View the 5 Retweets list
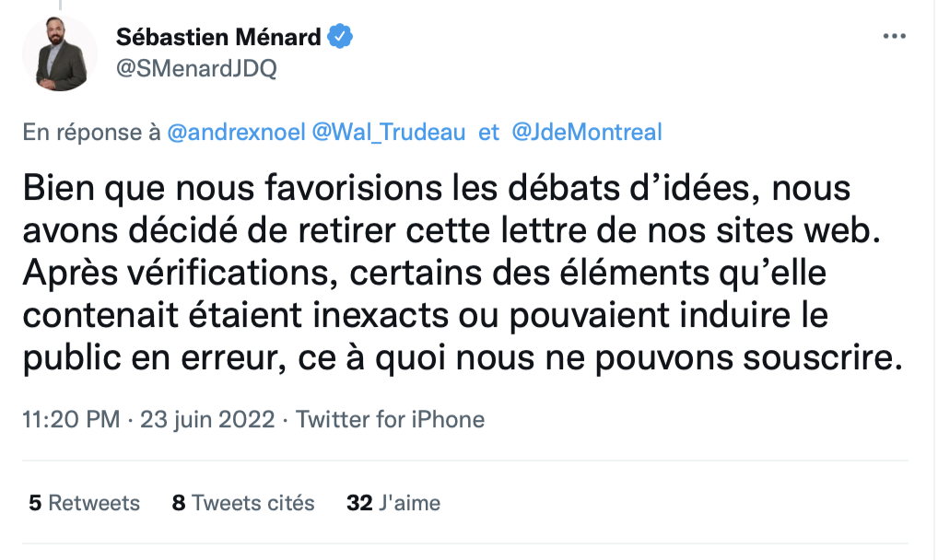Image resolution: width=938 pixels, height=560 pixels. pyautogui.click(x=84, y=503)
